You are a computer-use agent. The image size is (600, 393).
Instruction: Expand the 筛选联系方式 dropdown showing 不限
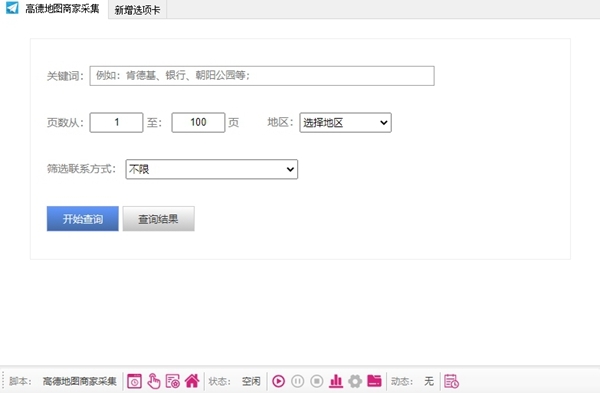click(x=212, y=169)
